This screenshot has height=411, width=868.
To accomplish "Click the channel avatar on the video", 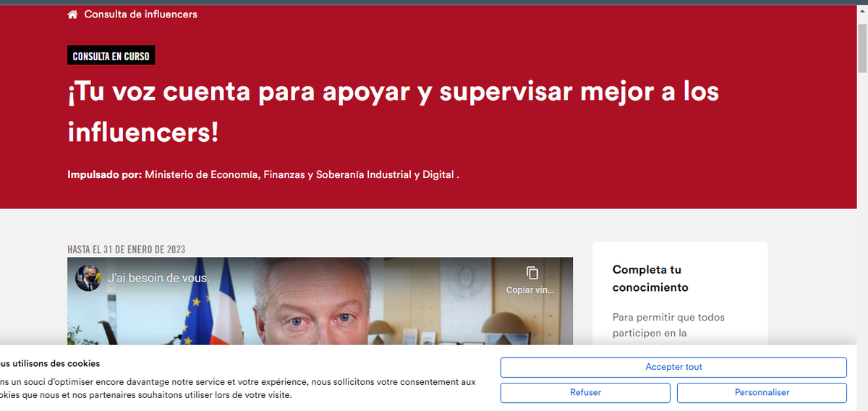I will tap(88, 278).
